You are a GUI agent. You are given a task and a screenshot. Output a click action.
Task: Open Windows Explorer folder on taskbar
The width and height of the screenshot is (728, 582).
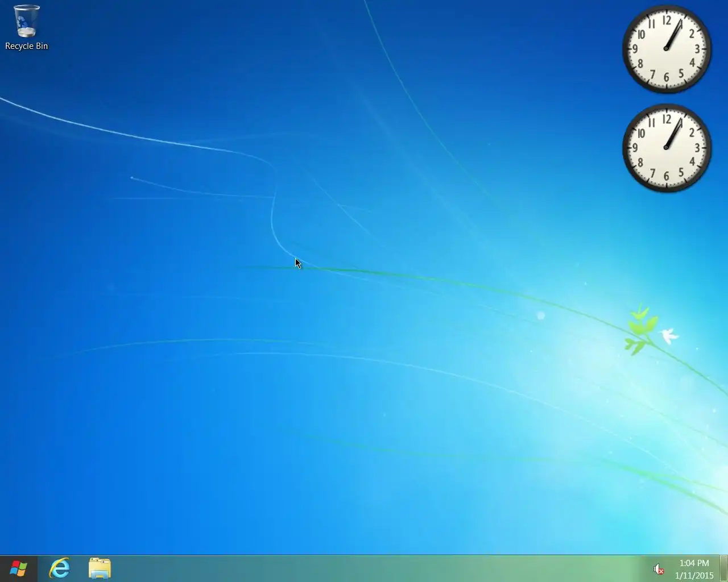(100, 568)
